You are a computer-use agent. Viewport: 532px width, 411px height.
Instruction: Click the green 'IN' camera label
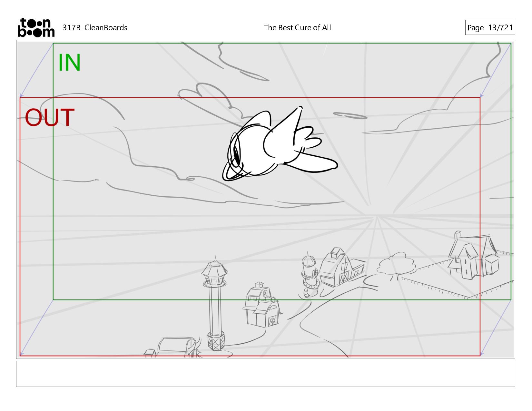pyautogui.click(x=69, y=63)
